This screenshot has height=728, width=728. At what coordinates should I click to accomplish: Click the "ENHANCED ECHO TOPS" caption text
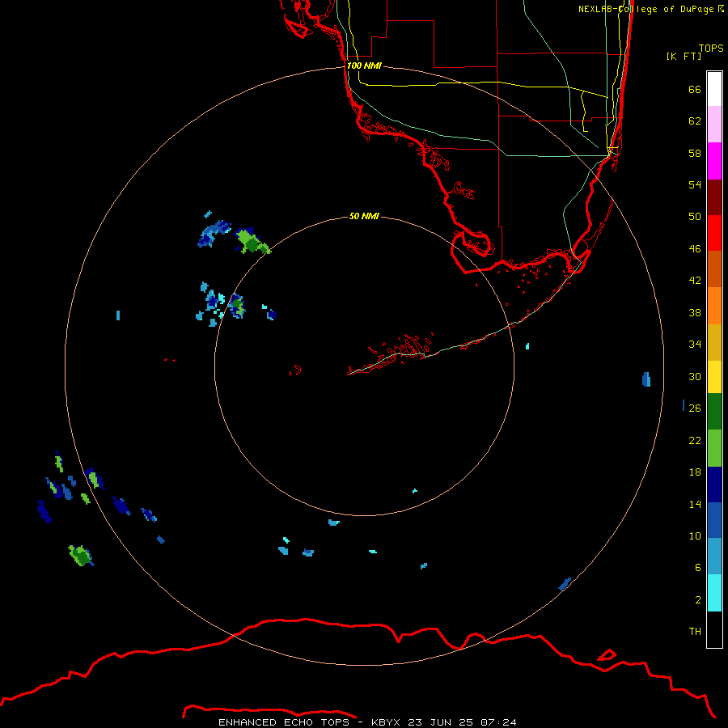[x=284, y=722]
